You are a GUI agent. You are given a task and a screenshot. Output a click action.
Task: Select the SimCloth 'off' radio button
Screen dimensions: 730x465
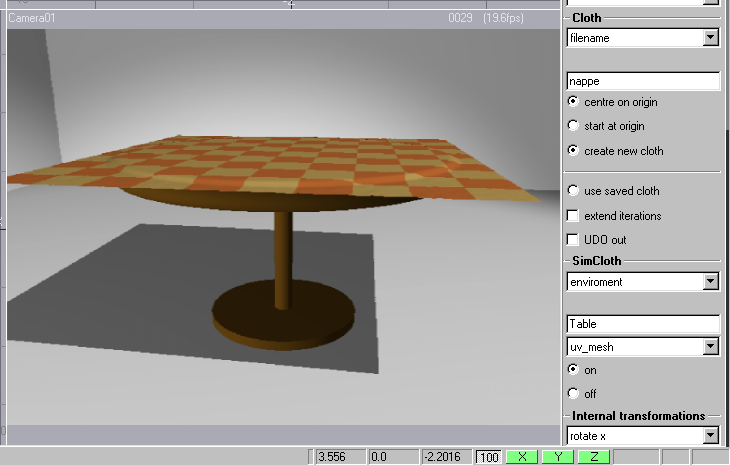point(573,394)
